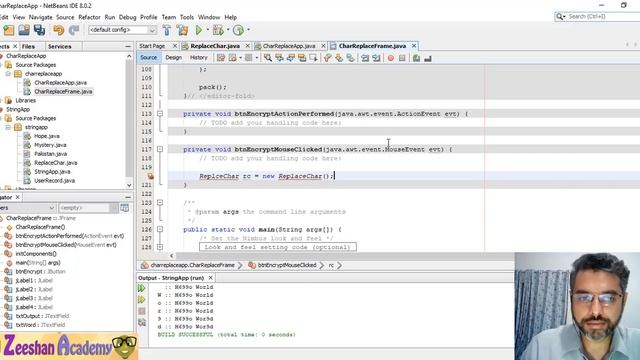The height and width of the screenshot is (360, 640).
Task: Collapse the charreplaceapp package node
Action: coord(8,74)
